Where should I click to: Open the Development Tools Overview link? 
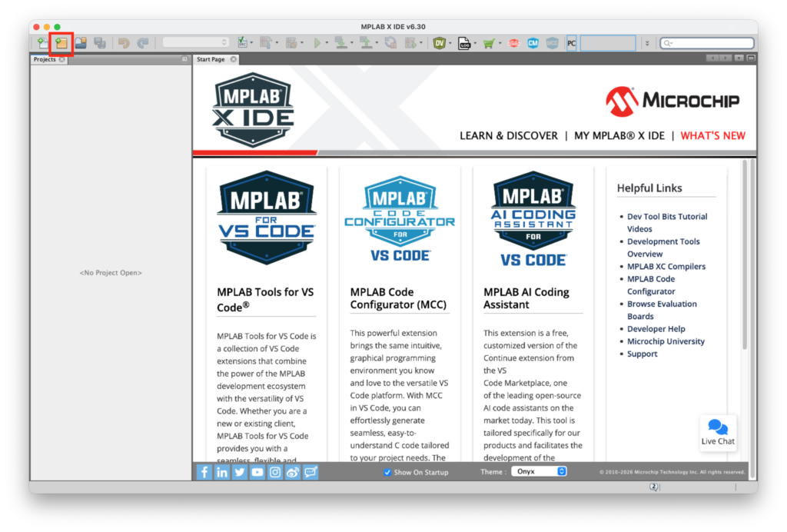(663, 248)
